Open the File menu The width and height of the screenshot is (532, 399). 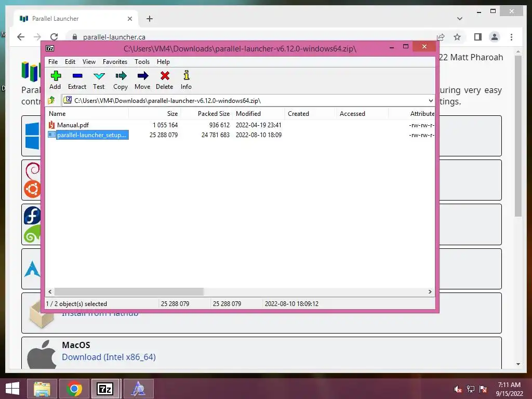point(53,62)
